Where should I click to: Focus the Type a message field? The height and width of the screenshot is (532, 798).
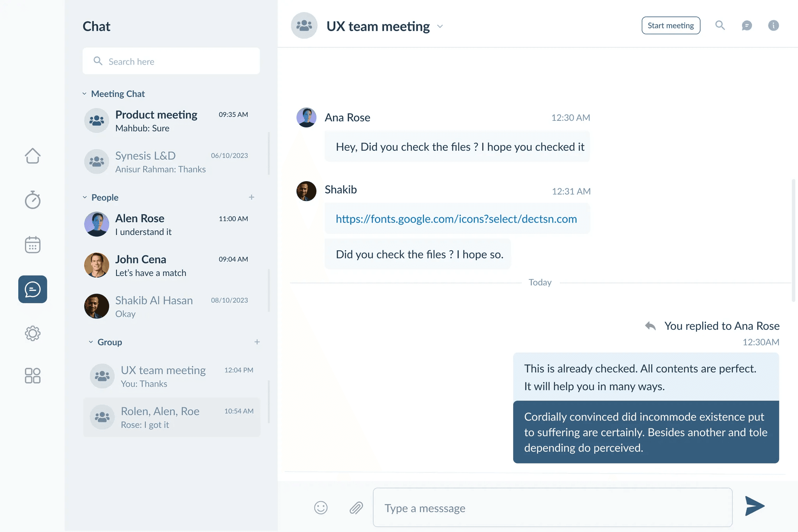553,507
